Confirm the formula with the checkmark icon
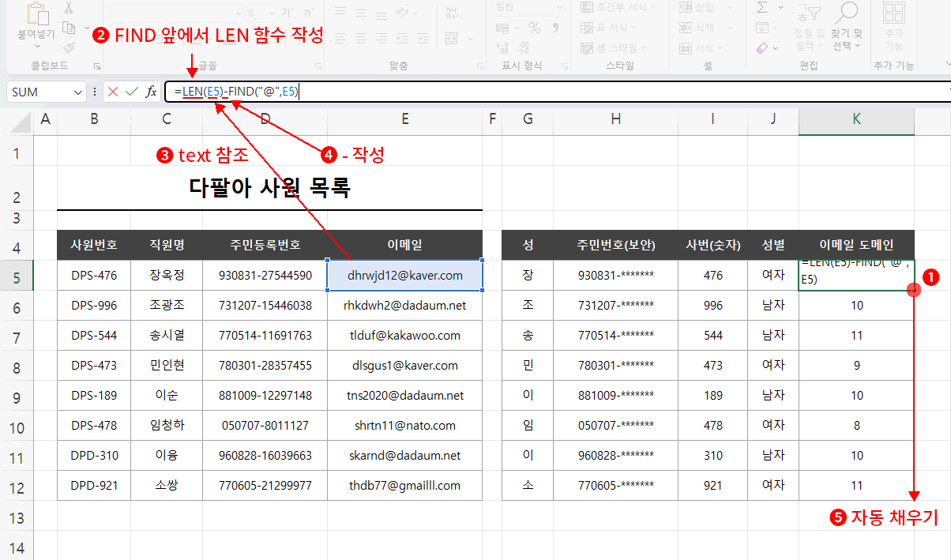Viewport: 951px width, 560px height. coord(131,92)
